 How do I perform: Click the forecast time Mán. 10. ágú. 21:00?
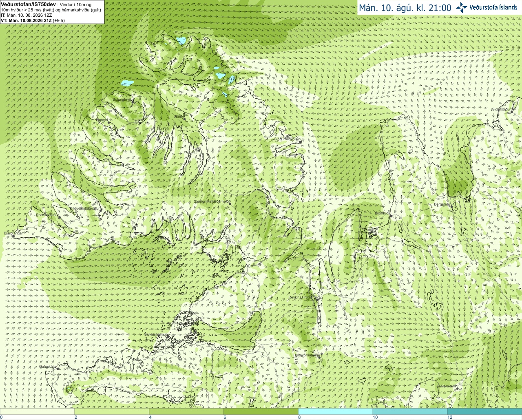click(405, 8)
